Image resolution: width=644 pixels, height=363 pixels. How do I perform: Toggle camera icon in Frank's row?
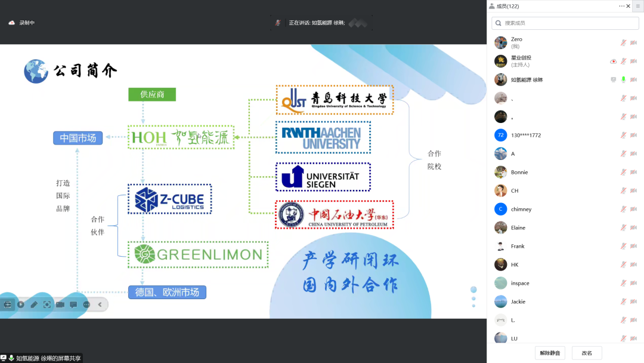[x=634, y=246]
